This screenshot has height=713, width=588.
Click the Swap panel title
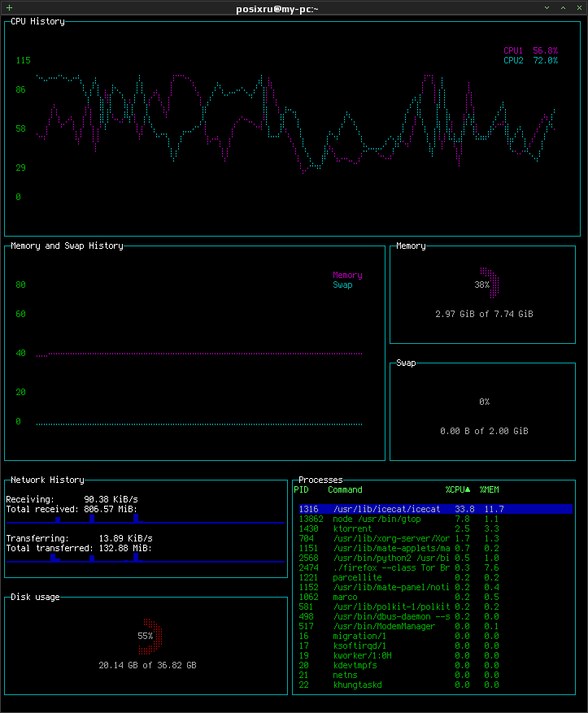[x=406, y=363]
